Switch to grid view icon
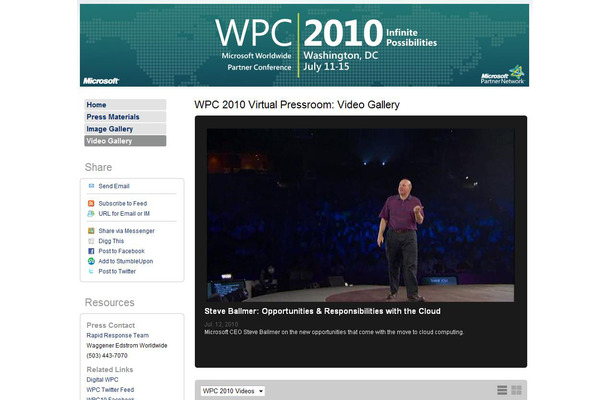Image resolution: width=610 pixels, height=400 pixels. coord(516,390)
